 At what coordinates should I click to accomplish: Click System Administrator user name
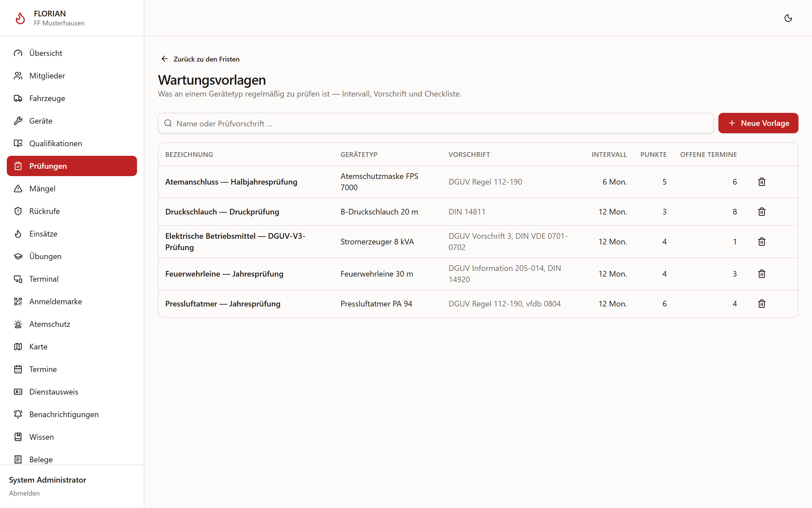coord(48,479)
